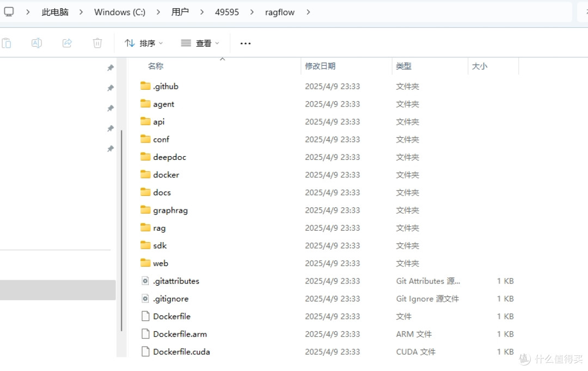Screen dimensions: 588x371
Task: Sort by 名称 column header
Action: point(156,66)
